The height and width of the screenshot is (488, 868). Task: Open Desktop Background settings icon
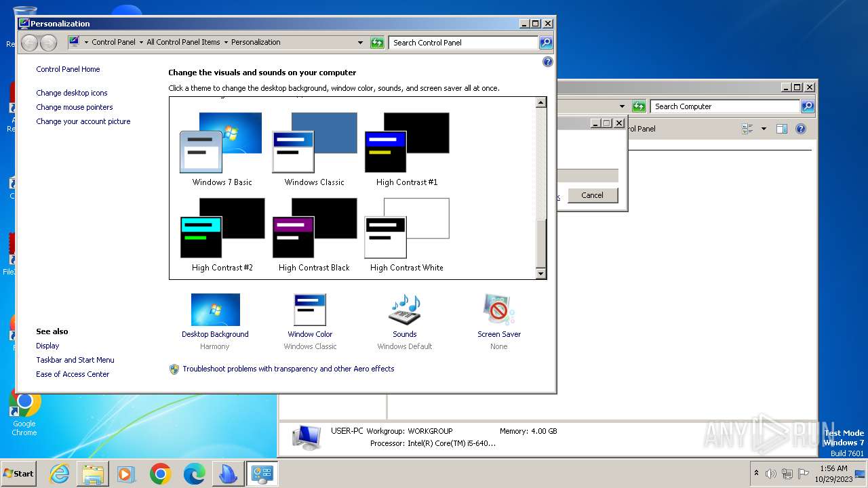click(215, 310)
